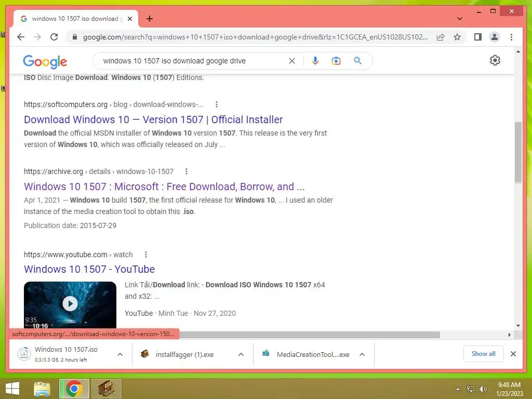Click the horizontal scrollbar thumb

pyautogui.click(x=310, y=335)
